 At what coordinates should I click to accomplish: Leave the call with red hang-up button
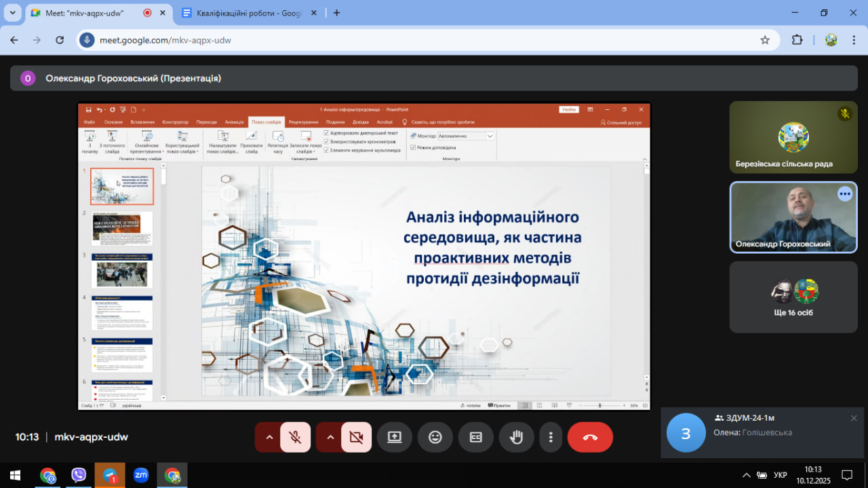coord(590,437)
